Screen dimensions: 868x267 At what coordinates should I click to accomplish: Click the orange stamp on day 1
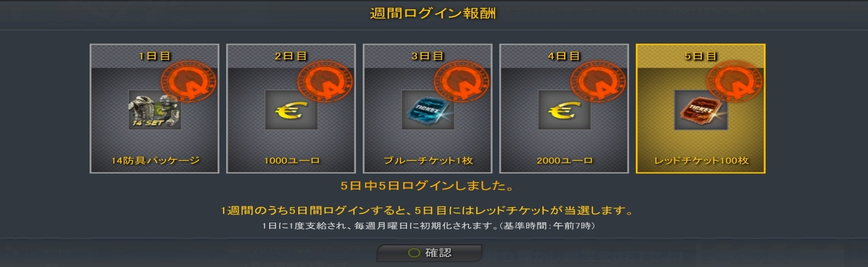point(189,82)
